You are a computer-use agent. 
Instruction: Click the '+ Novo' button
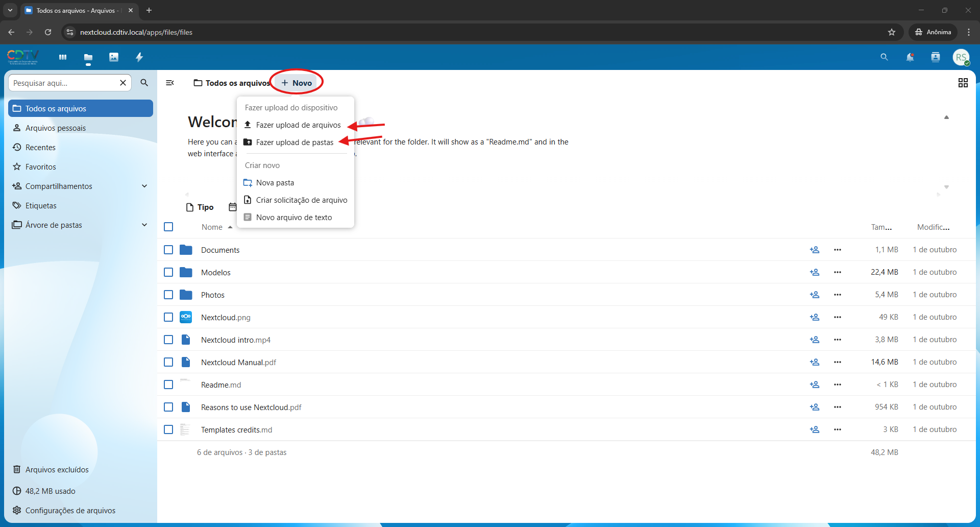pos(297,83)
